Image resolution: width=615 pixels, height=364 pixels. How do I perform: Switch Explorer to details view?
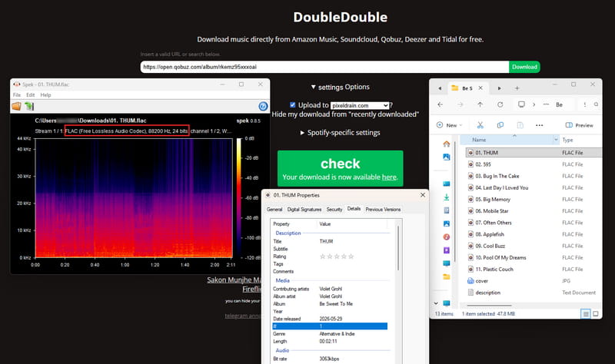[x=585, y=314]
